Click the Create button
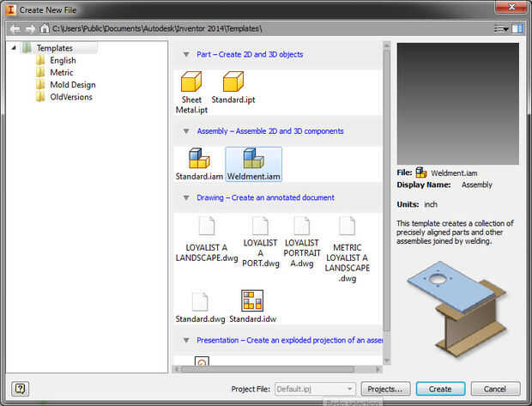Screen dimensions: 532x406 tap(440, 389)
